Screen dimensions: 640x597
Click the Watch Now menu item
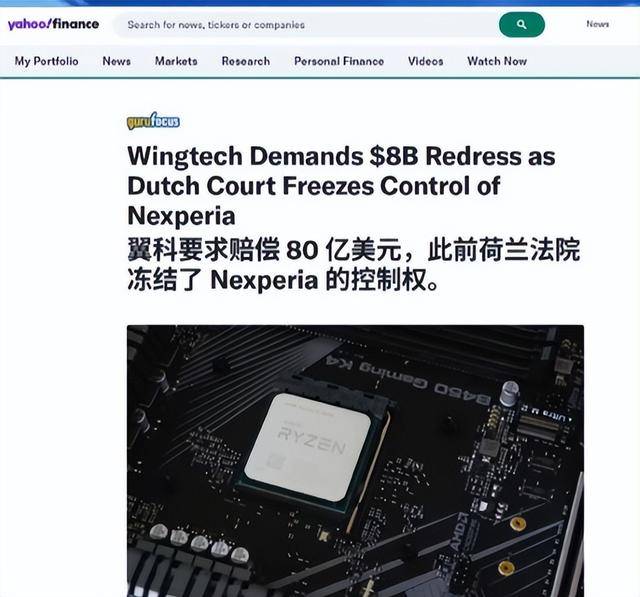[497, 61]
